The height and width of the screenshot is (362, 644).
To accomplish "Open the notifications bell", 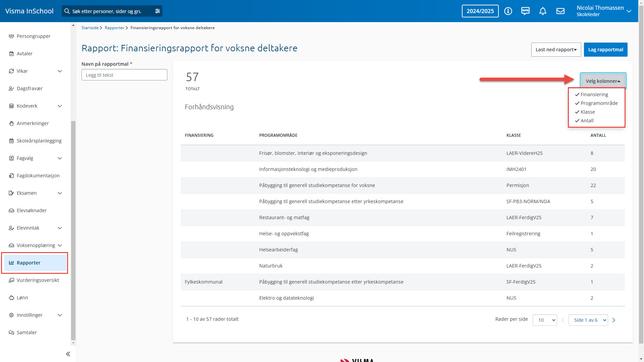I will (543, 11).
